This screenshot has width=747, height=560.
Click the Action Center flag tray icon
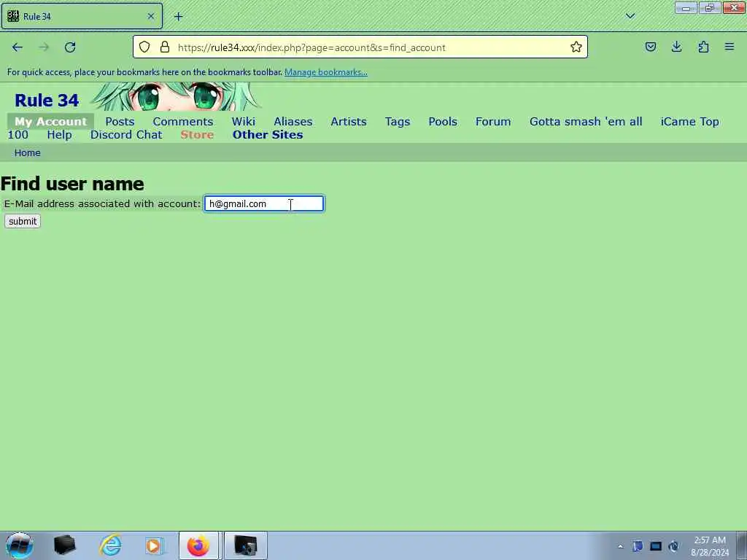[x=638, y=546]
